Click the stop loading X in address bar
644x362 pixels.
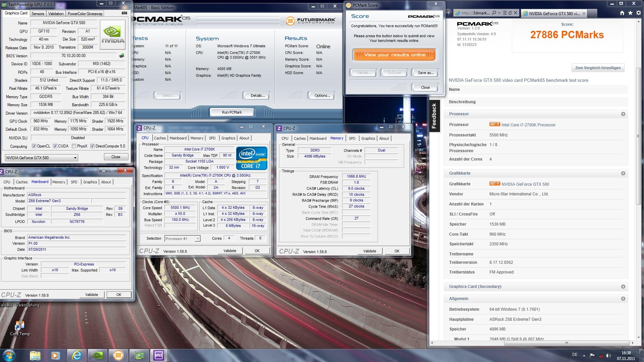tap(516, 13)
